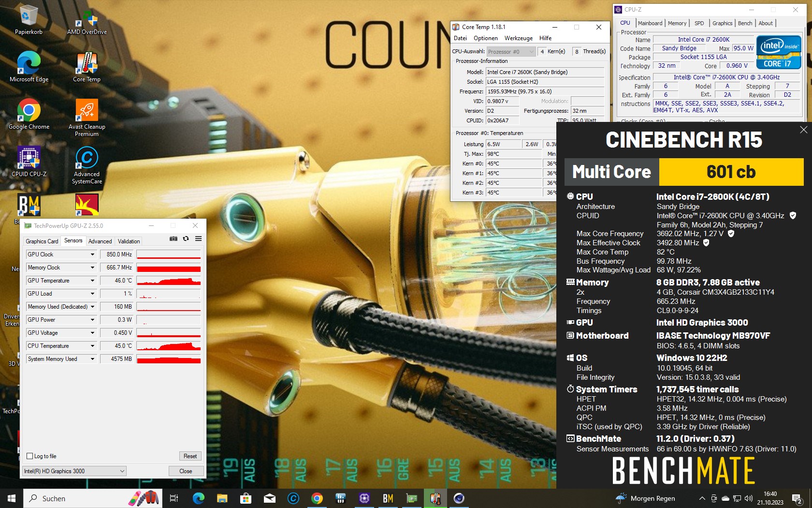The width and height of the screenshot is (812, 508).
Task: Open the Papierkorb desktop icon
Action: [29, 20]
